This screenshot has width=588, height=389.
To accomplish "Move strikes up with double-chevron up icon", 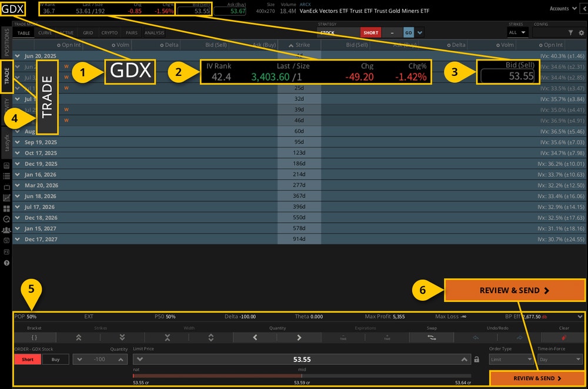I will pos(78,337).
